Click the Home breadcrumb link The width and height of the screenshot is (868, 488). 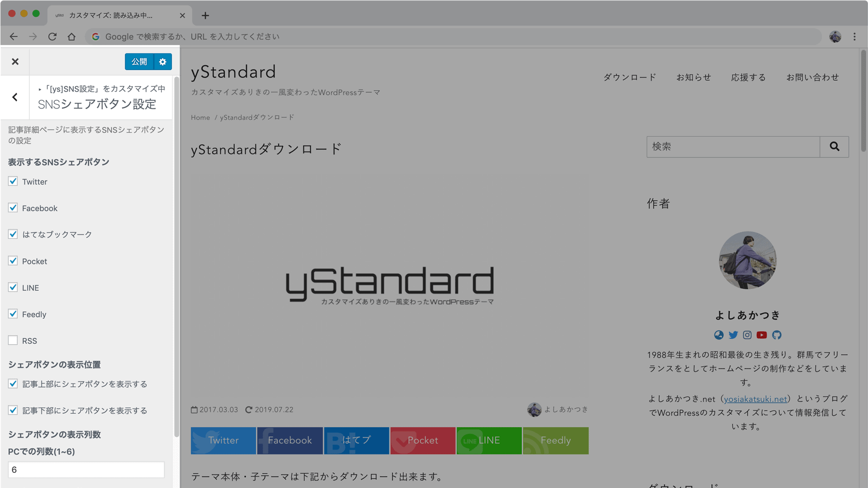(200, 118)
